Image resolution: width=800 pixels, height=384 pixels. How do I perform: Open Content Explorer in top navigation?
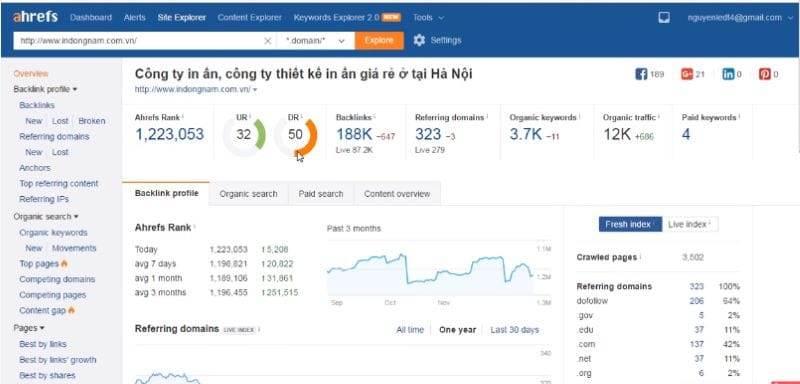point(249,17)
